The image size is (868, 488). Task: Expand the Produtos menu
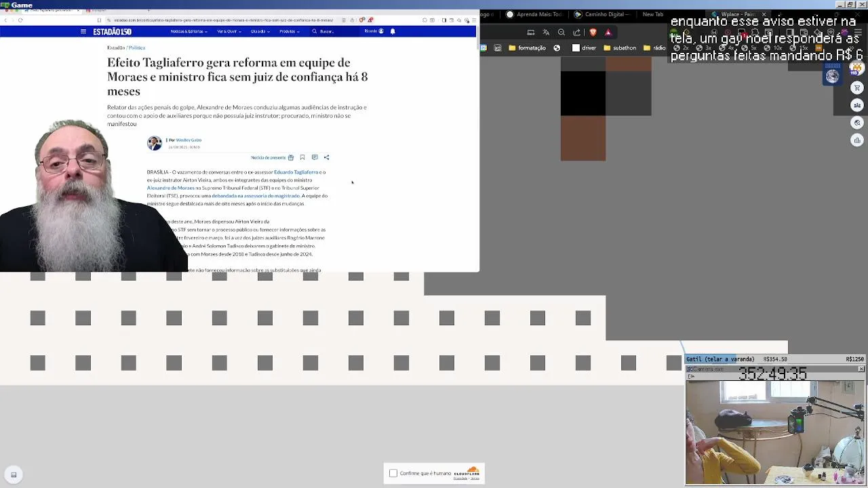[289, 31]
